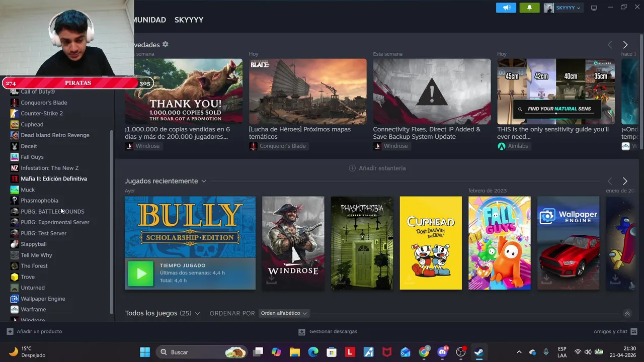Open the Lucha de Héroes news article

tap(308, 92)
